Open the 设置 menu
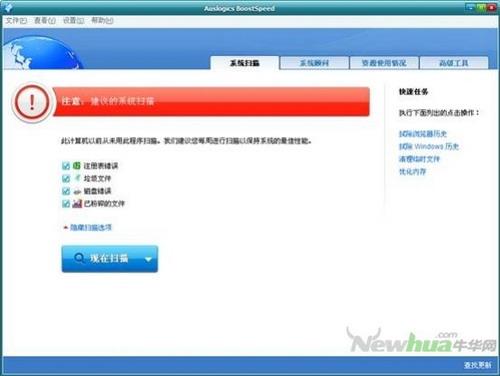The width and height of the screenshot is (500, 376). coord(73,21)
